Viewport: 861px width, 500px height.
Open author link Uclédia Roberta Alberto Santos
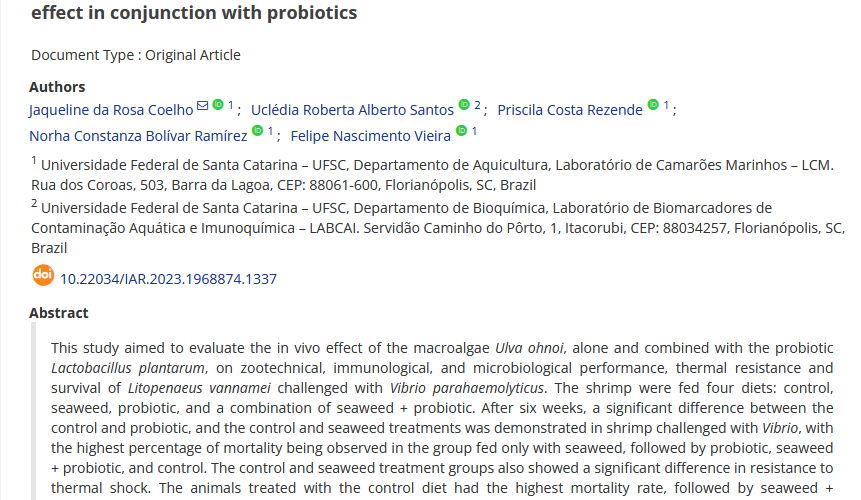click(352, 110)
